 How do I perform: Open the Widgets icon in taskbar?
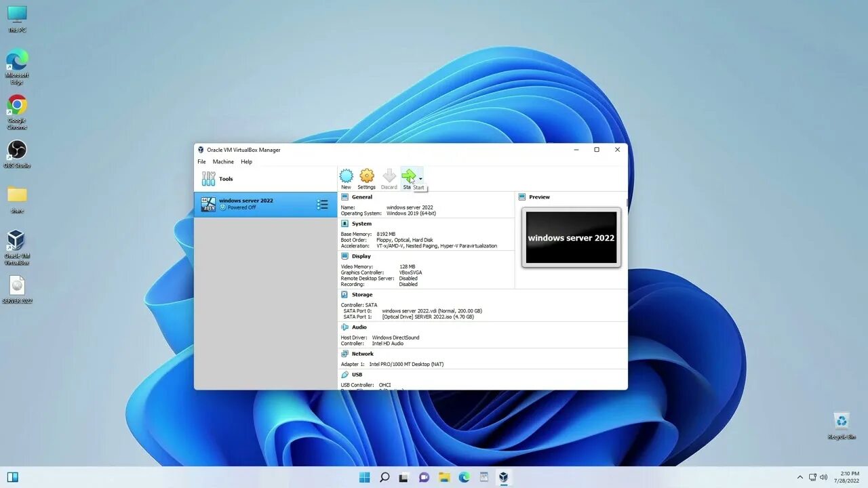pyautogui.click(x=12, y=477)
